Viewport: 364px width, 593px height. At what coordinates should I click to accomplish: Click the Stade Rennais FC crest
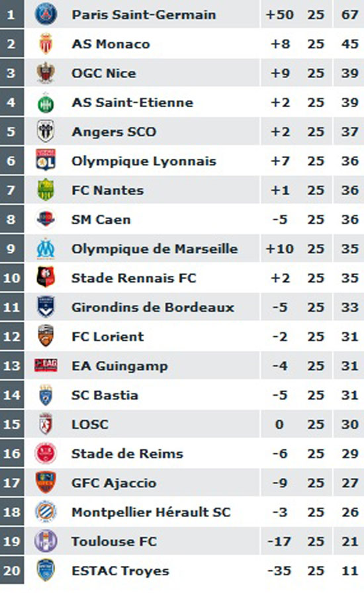46,277
